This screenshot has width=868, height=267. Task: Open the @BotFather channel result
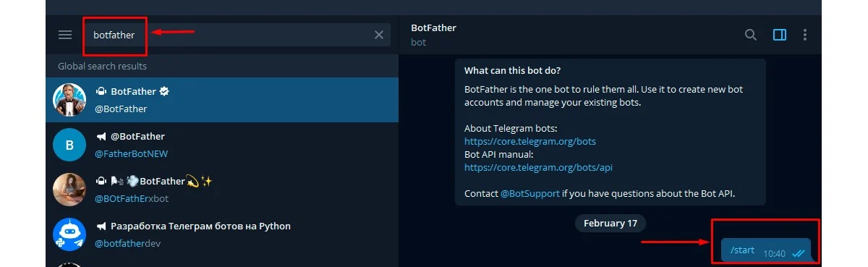pos(222,145)
